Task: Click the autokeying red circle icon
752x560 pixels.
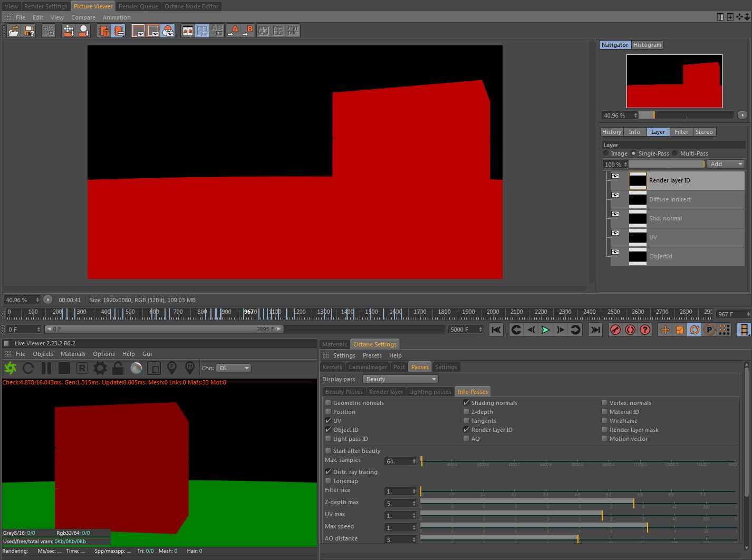Action: click(630, 330)
